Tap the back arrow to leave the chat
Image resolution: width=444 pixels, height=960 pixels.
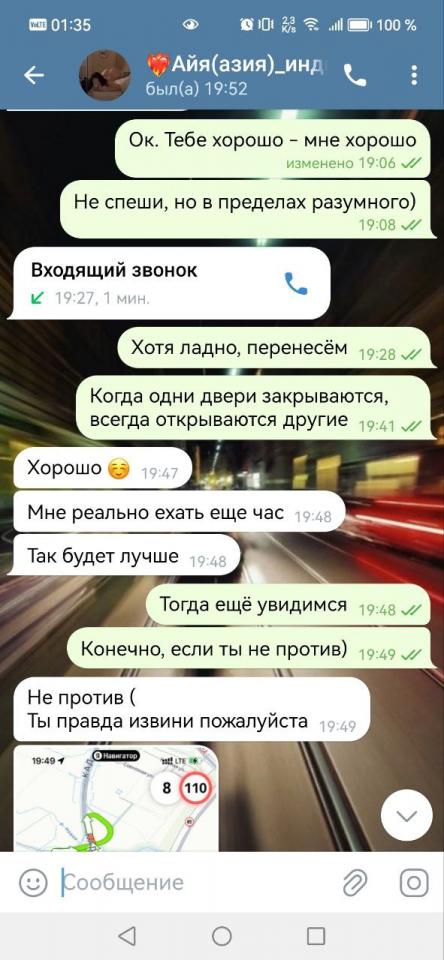pos(34,75)
